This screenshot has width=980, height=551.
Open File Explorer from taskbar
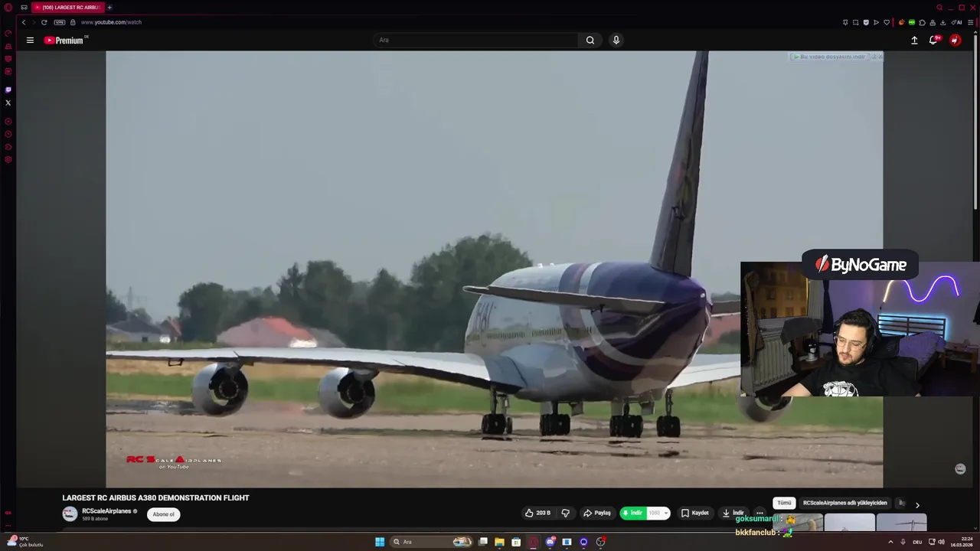coord(499,542)
